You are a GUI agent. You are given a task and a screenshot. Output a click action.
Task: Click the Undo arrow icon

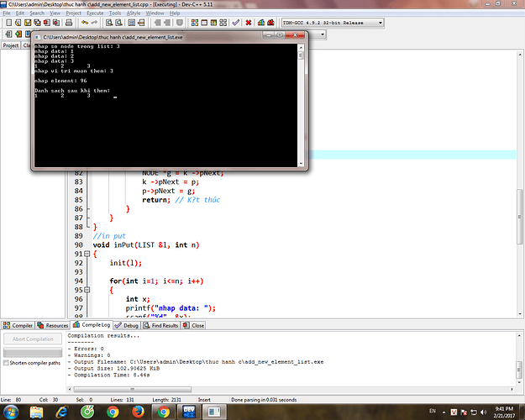coord(85,23)
